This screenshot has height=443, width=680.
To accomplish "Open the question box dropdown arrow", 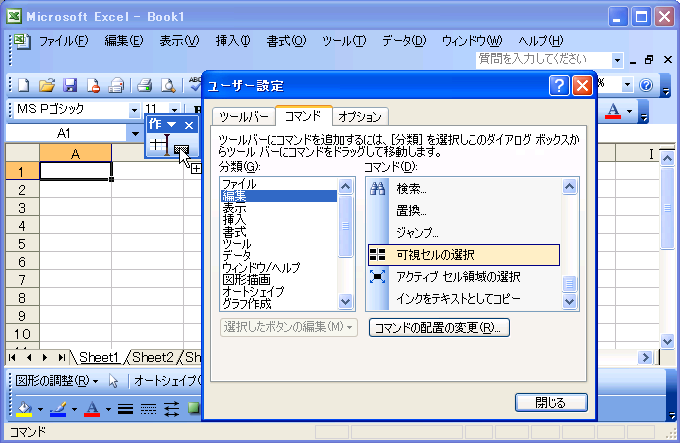I will click(617, 60).
